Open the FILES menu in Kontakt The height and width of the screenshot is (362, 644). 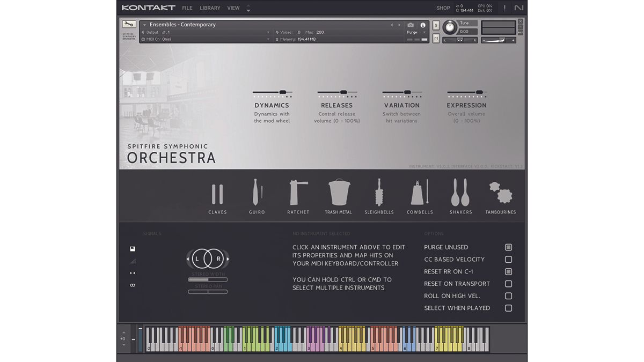[187, 8]
